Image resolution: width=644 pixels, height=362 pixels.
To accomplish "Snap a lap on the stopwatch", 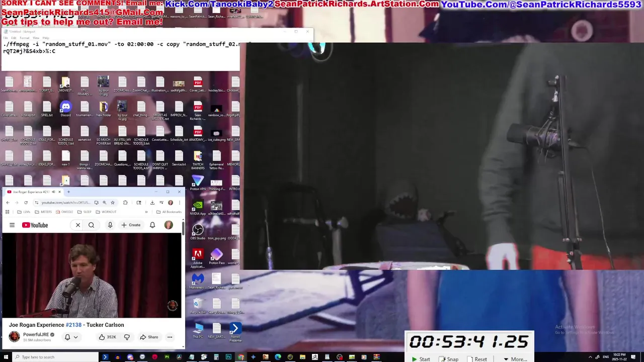I will tap(449, 359).
